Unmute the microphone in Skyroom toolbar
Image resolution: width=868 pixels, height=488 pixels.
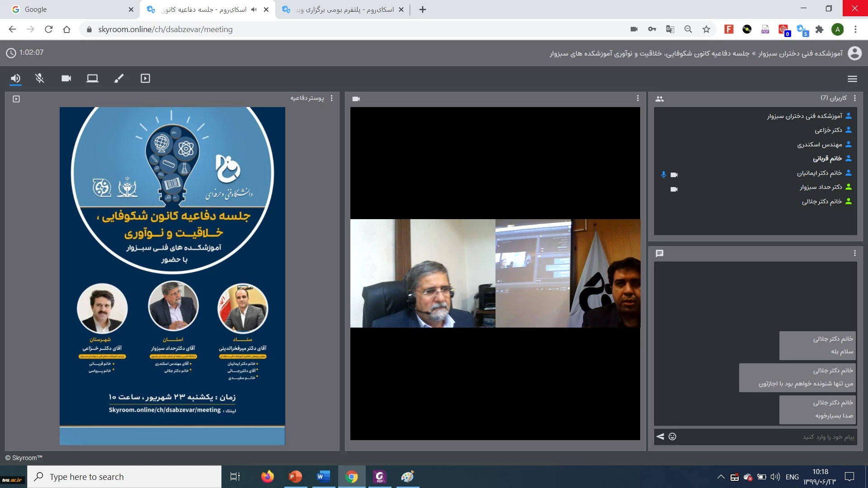click(x=40, y=79)
